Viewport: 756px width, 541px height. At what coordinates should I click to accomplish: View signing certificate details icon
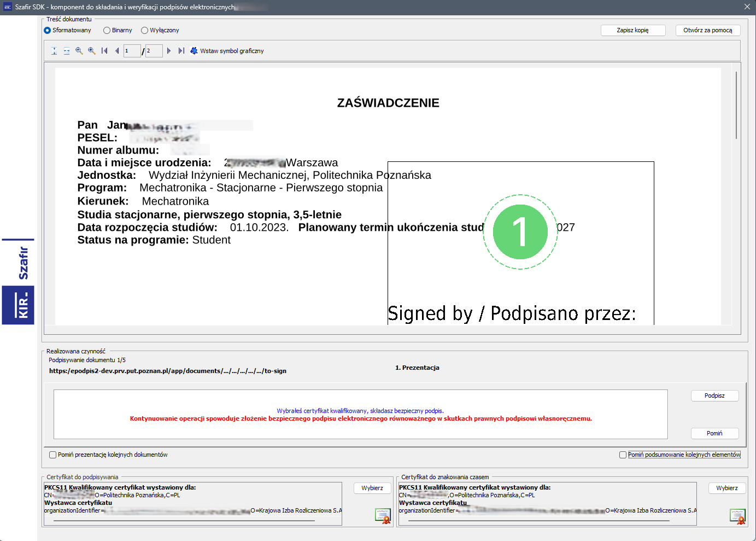383,516
